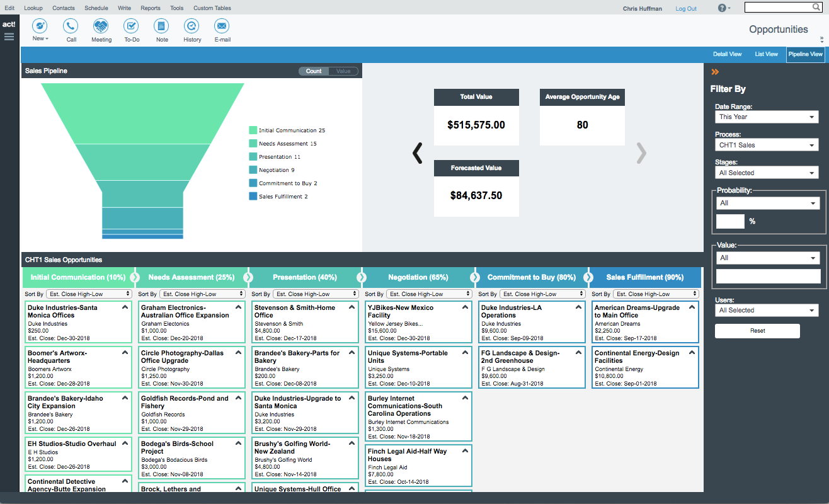The width and height of the screenshot is (829, 504).
Task: Open the Stages filter dropdown
Action: point(767,173)
